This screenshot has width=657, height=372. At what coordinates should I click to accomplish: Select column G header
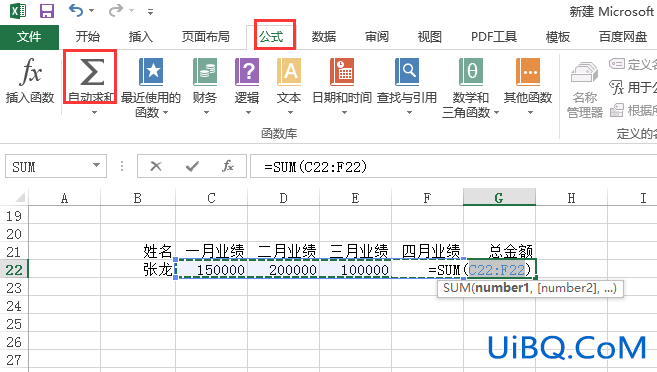coord(499,197)
